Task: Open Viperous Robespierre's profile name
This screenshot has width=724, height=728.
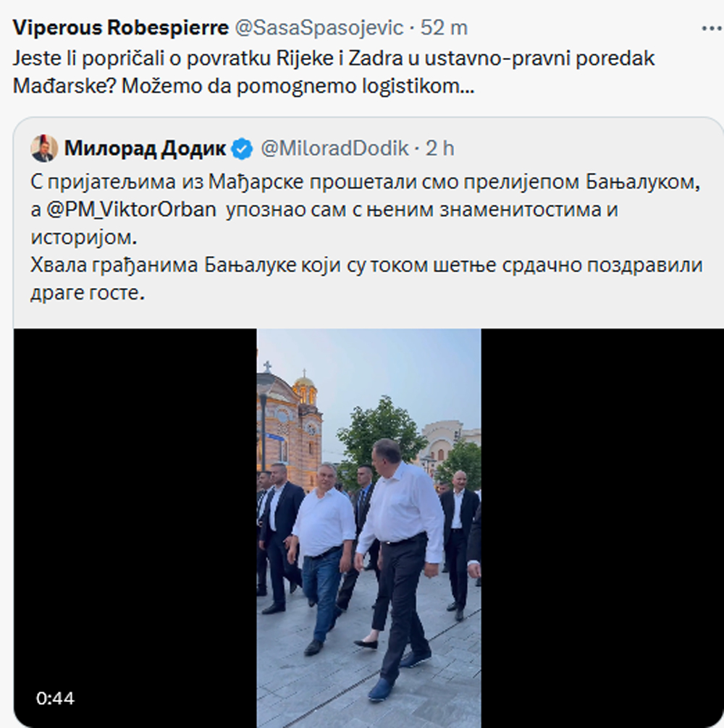Action: pos(121,27)
